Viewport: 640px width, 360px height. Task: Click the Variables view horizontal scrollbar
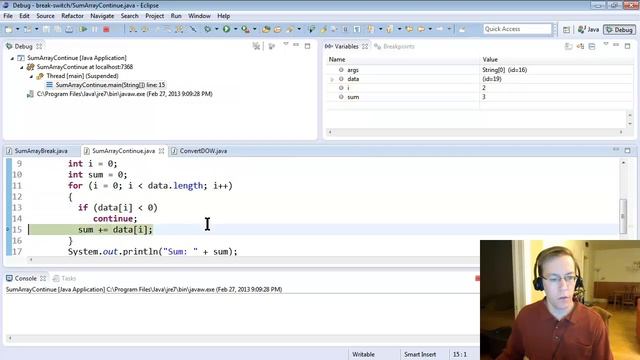click(x=476, y=132)
